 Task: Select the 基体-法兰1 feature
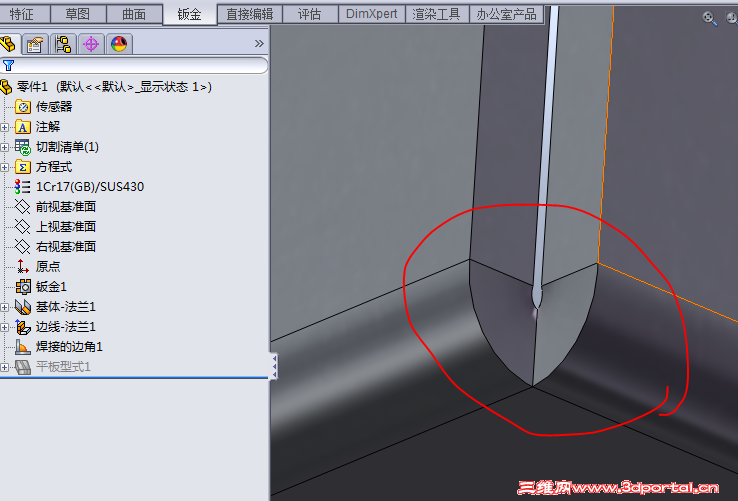click(x=66, y=307)
